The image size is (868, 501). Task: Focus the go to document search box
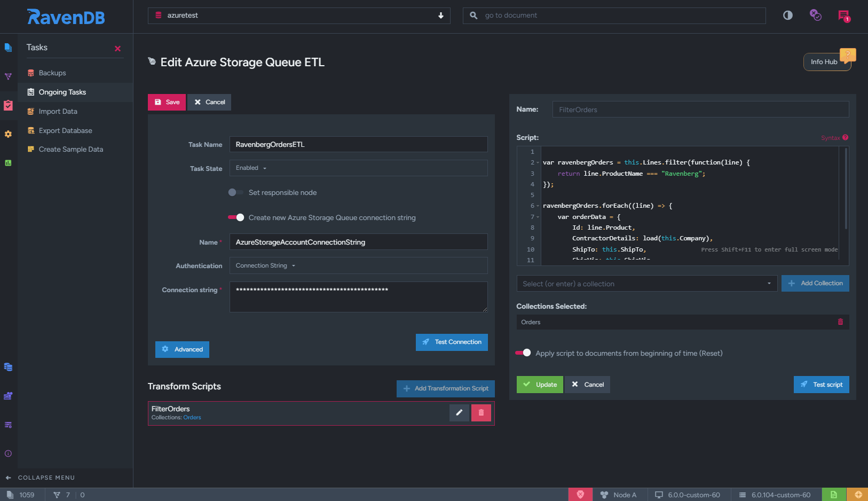click(x=614, y=15)
